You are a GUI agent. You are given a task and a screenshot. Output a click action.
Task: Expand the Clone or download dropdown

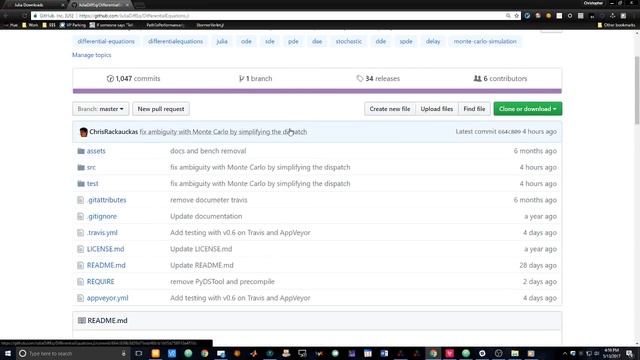(x=527, y=109)
